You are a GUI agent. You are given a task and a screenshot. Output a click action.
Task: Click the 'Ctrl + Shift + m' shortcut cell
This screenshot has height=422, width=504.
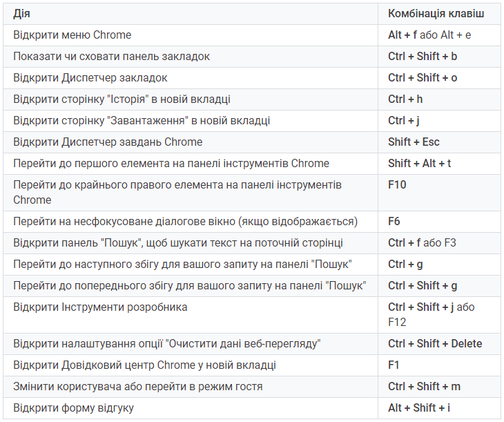tap(439, 387)
